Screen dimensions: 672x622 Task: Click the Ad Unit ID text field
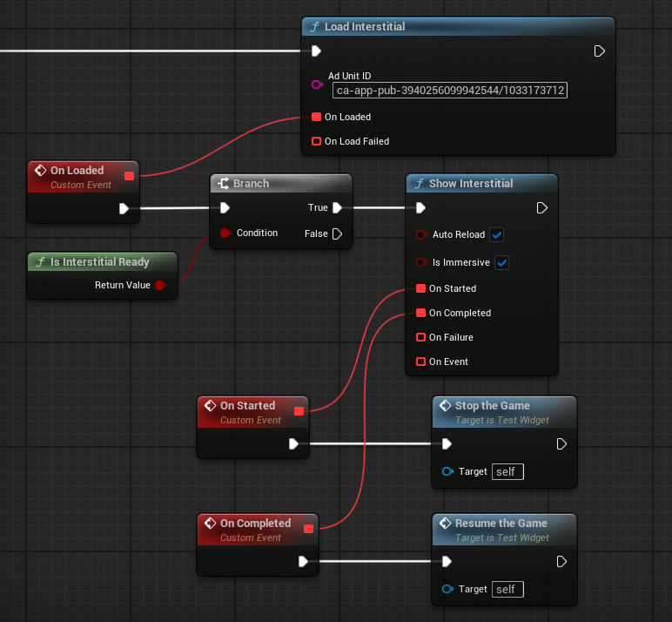click(x=449, y=90)
